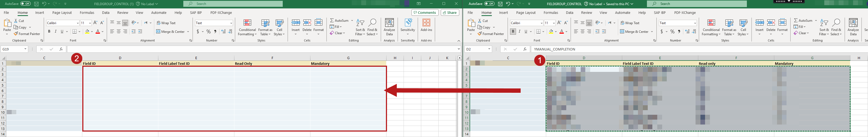Open the Calibri font dropdown in left window
This screenshot has width=868, height=137.
77,23
